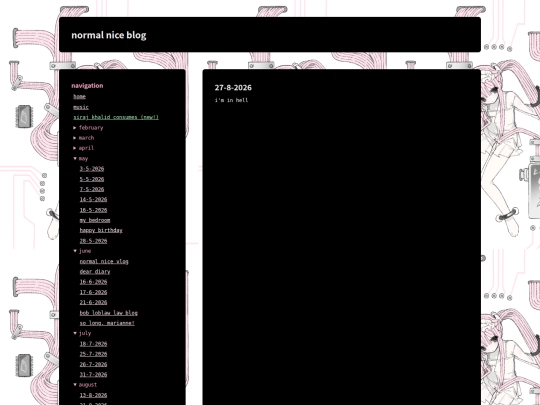Open the 16-5-2026 post

click(93, 210)
